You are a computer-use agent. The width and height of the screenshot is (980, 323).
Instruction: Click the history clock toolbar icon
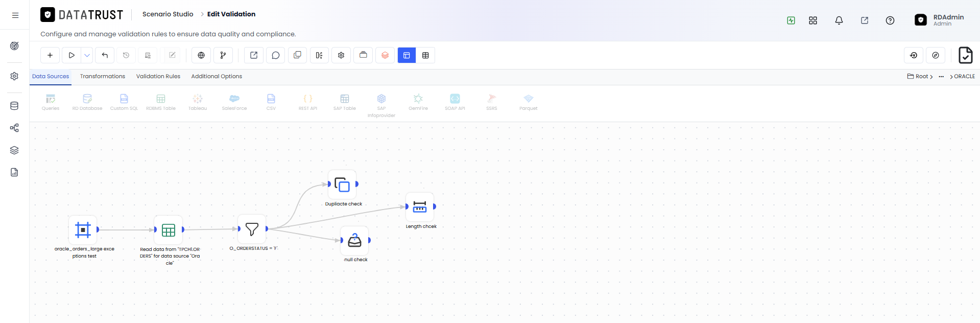click(126, 55)
